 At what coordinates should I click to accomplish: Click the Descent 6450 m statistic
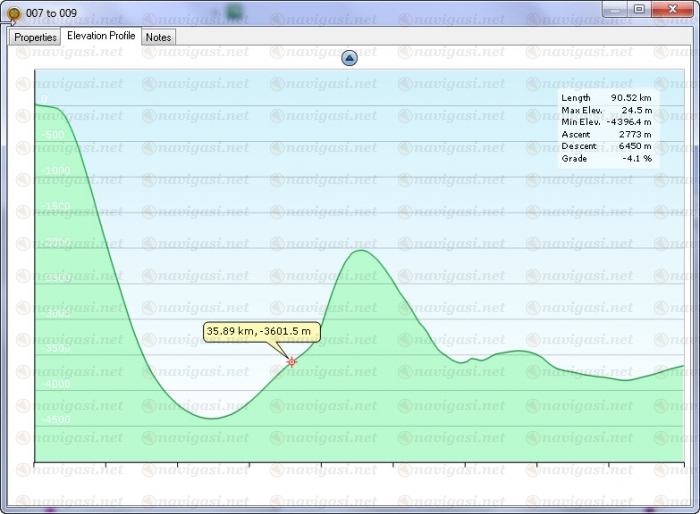click(x=606, y=146)
